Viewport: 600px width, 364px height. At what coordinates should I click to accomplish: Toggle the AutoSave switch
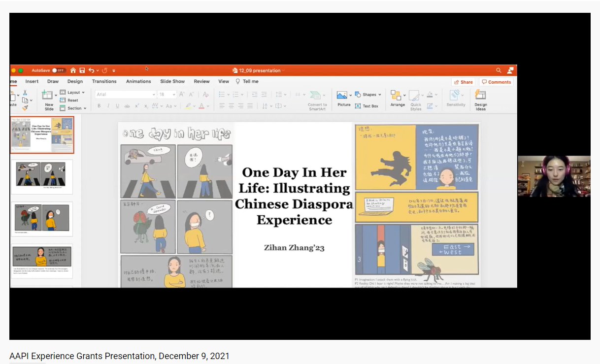click(x=59, y=70)
